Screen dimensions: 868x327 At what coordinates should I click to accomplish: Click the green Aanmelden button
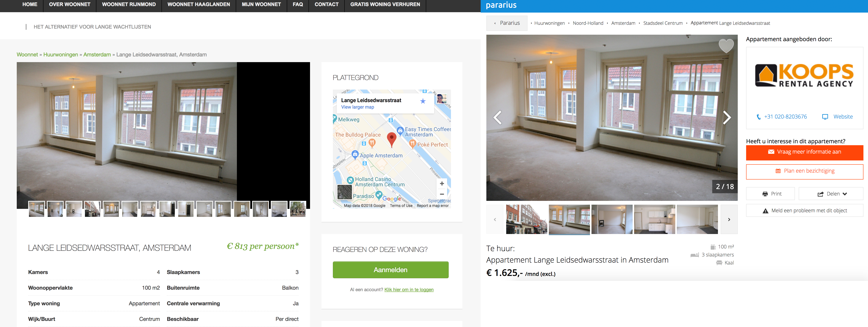point(390,270)
